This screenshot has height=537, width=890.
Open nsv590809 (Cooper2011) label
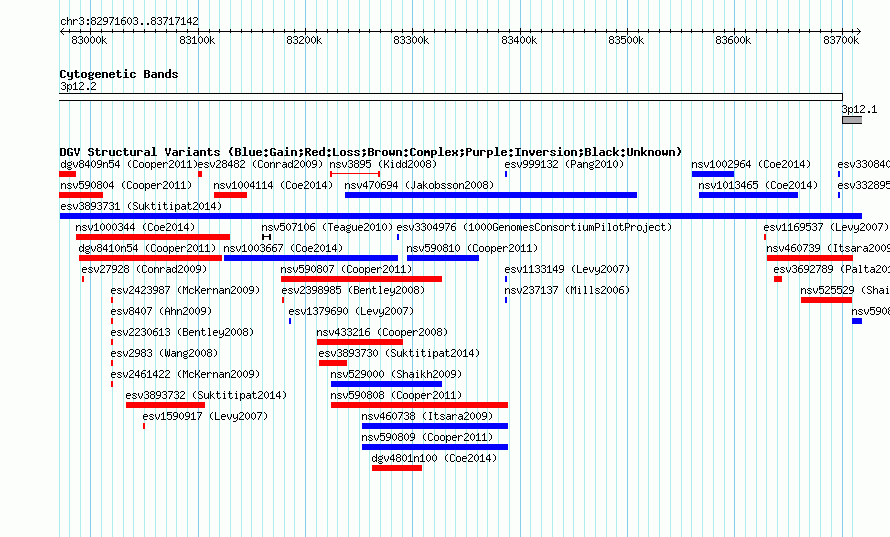point(427,438)
